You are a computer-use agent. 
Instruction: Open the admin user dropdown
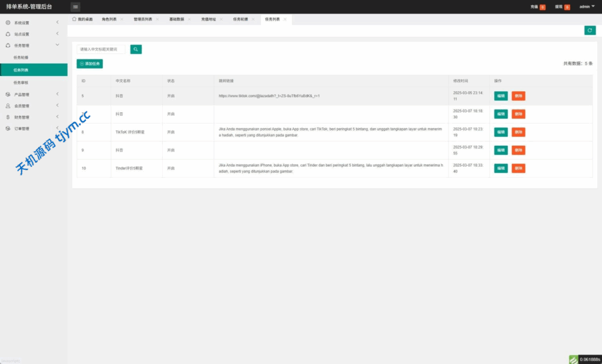coord(587,6)
